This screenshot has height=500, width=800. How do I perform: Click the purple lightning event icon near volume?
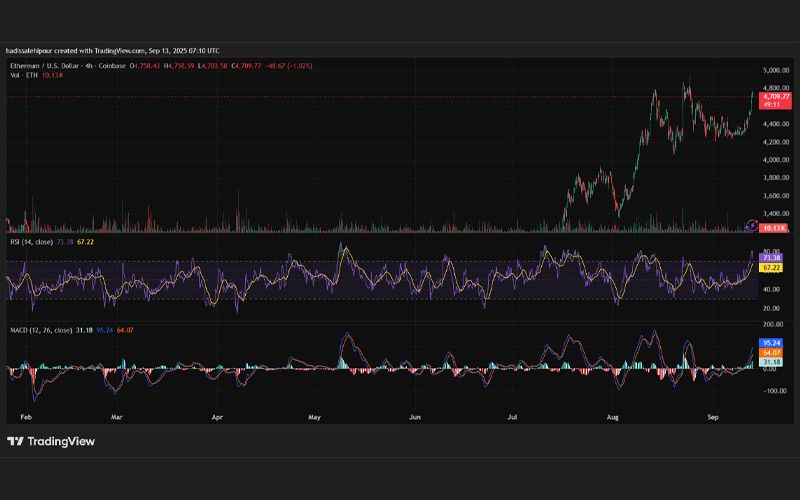752,225
